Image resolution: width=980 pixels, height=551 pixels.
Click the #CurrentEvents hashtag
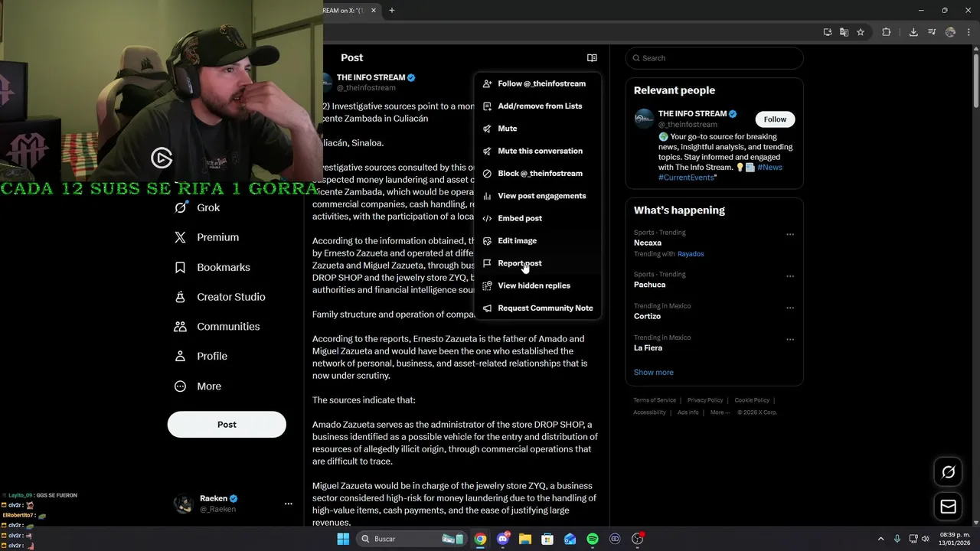pyautogui.click(x=686, y=177)
